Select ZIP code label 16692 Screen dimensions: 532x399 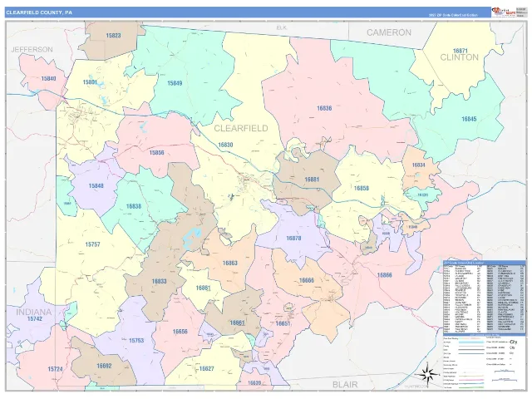pos(104,366)
